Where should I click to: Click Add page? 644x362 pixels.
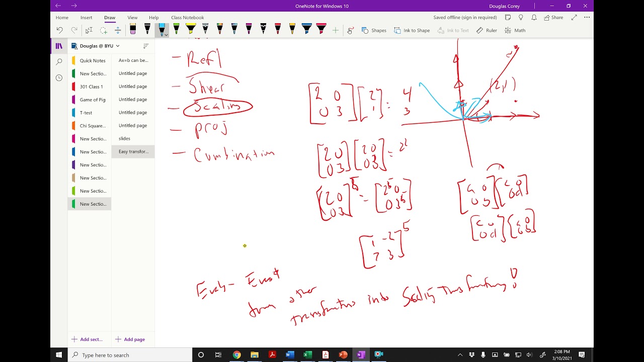(130, 339)
